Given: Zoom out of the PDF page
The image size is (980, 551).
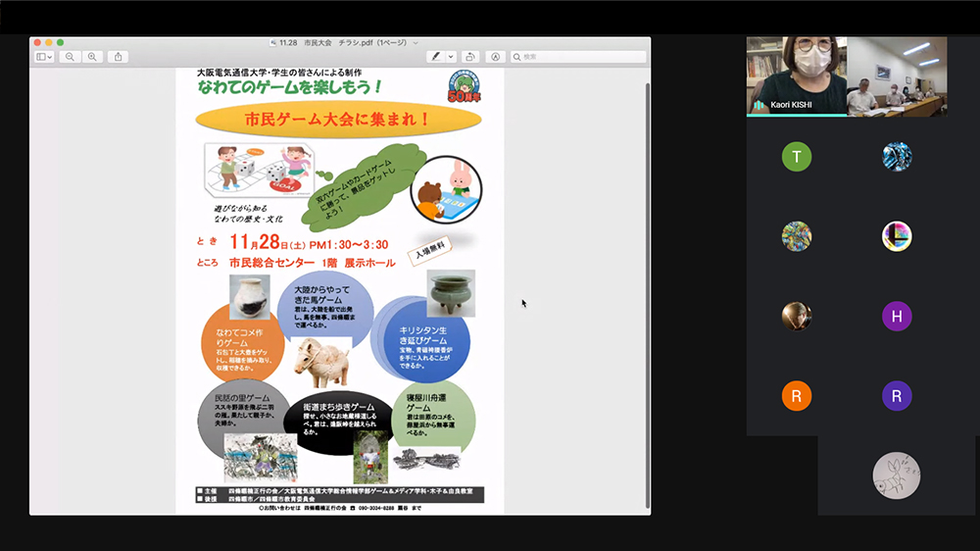Looking at the screenshot, I should click(x=70, y=57).
